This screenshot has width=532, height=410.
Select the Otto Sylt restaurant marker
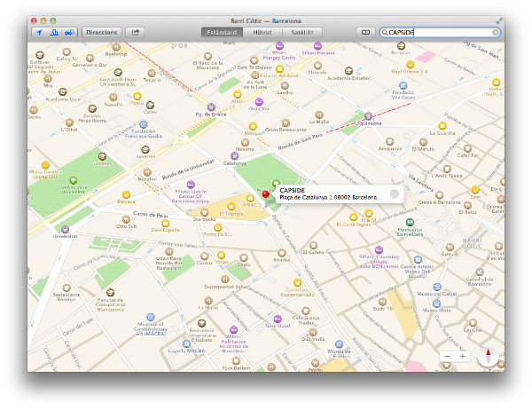coord(126,219)
